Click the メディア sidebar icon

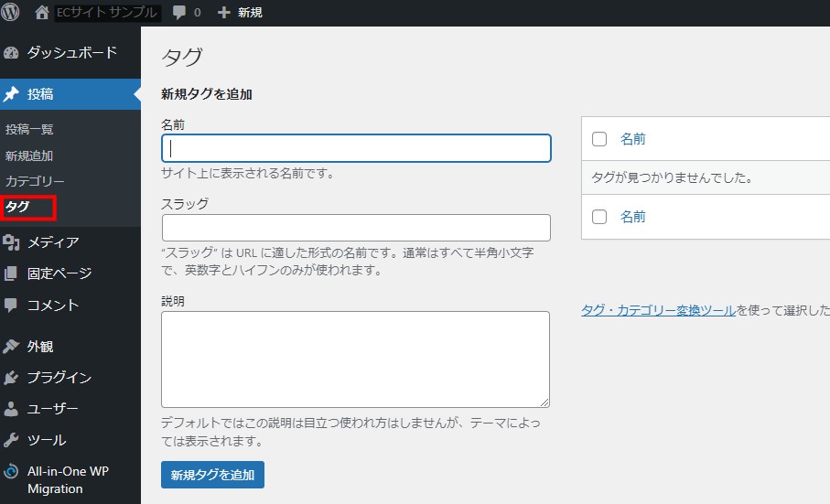pos(11,242)
